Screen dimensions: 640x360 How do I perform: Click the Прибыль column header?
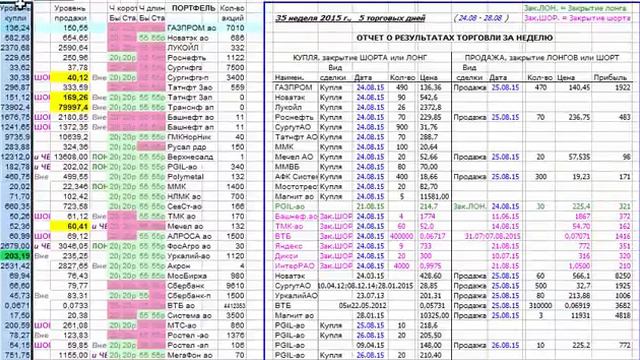pos(610,78)
